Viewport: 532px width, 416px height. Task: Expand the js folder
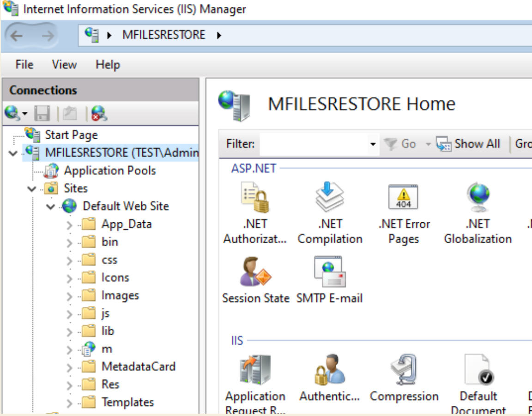click(69, 314)
